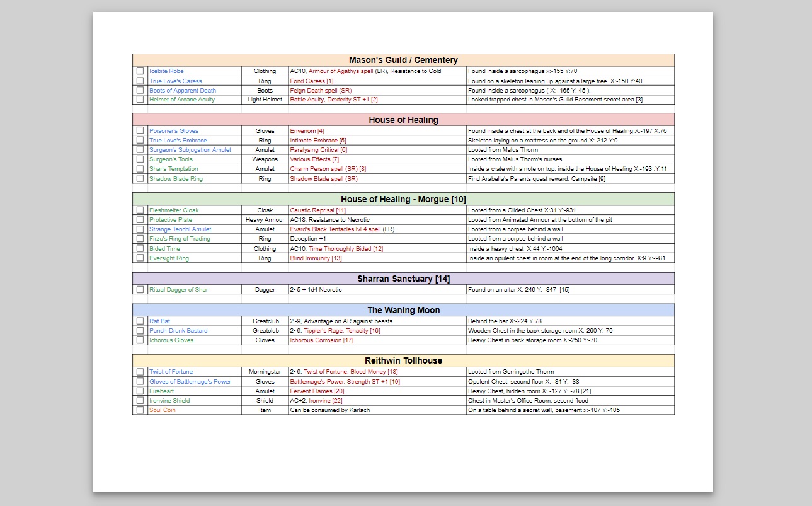Select the Mason's Guild / Cementery header
812x506 pixels.
coord(403,60)
